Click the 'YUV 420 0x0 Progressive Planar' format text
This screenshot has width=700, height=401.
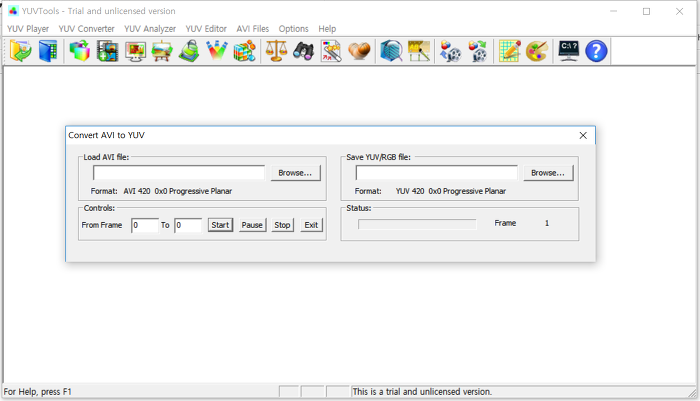pyautogui.click(x=451, y=191)
